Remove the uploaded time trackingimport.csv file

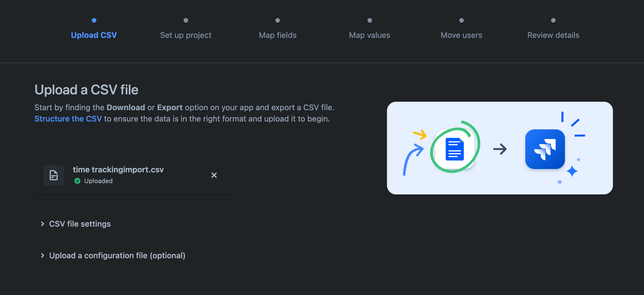pos(214,175)
